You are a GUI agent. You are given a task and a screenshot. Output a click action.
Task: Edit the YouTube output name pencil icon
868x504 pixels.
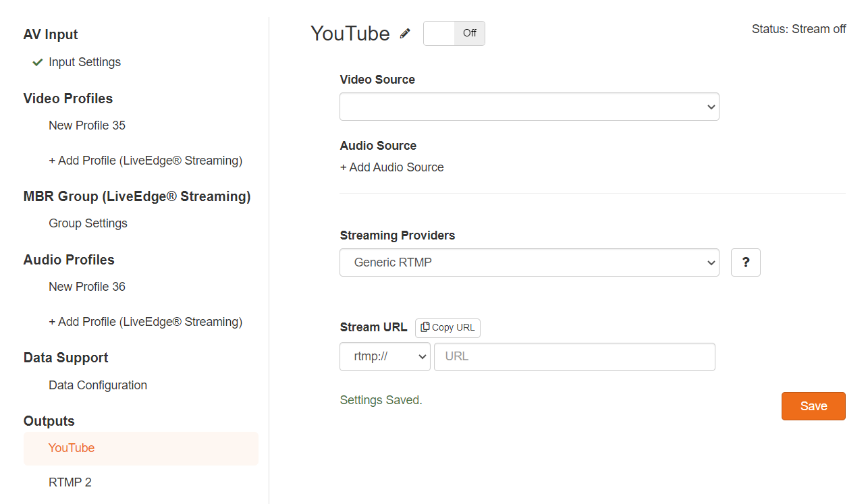pyautogui.click(x=405, y=33)
